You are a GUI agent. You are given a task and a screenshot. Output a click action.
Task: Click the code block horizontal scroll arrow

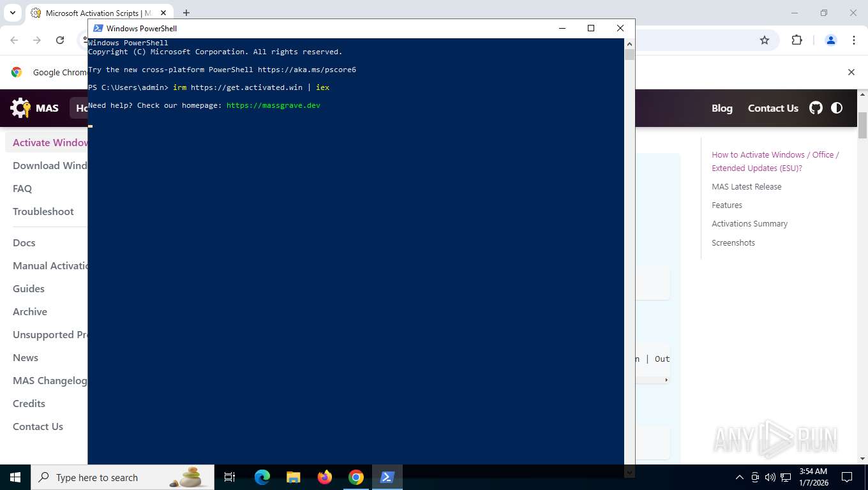click(x=666, y=380)
